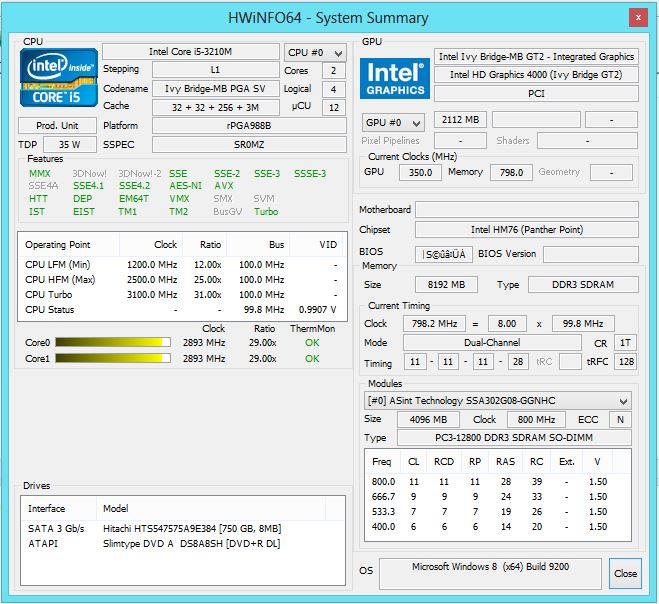Click the Platform rPGA988B field
Image resolution: width=659 pixels, height=604 pixels.
click(x=249, y=126)
